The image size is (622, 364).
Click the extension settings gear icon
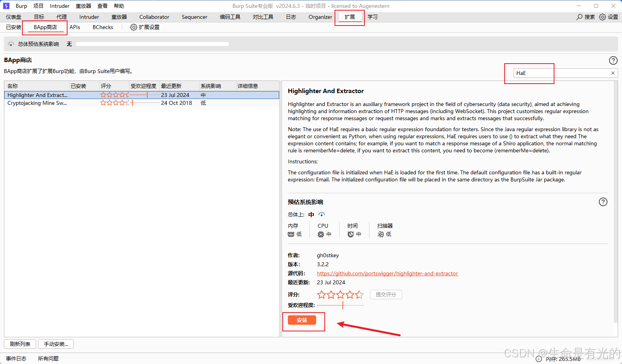click(x=134, y=27)
